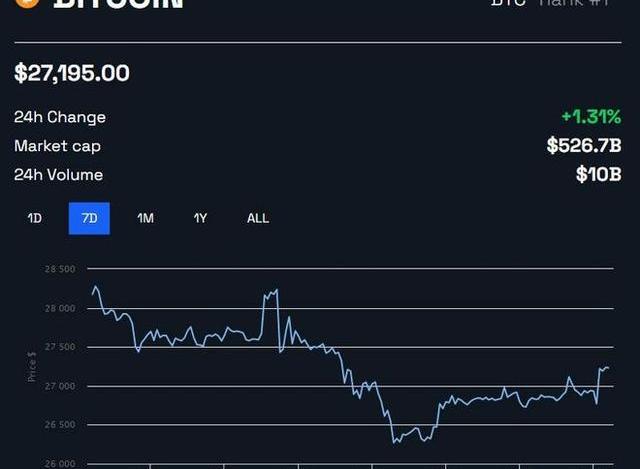Click the Market cap label
Screen dimensions: 640x469
tap(57, 146)
